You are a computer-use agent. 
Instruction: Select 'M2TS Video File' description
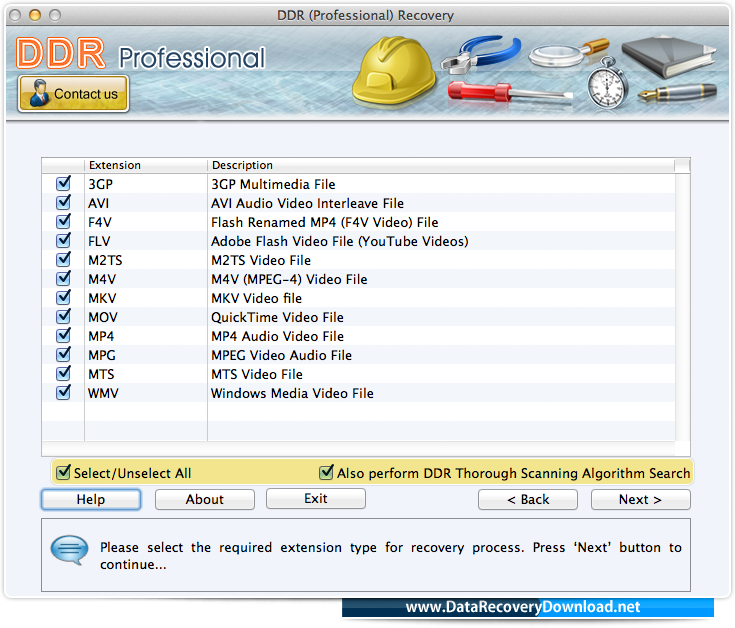(x=261, y=260)
